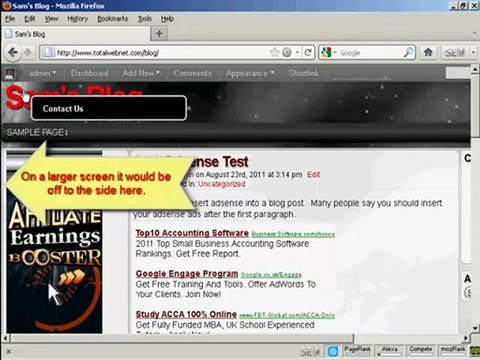
Task: Bookmark this page with the star icon
Action: 275,52
